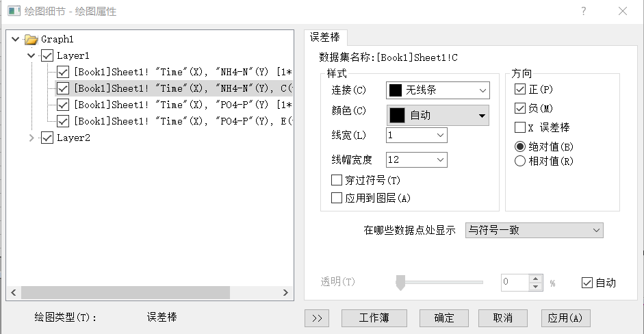This screenshot has width=644, height=334.
Task: Click the transparency spinner up arrow
Action: click(x=535, y=279)
